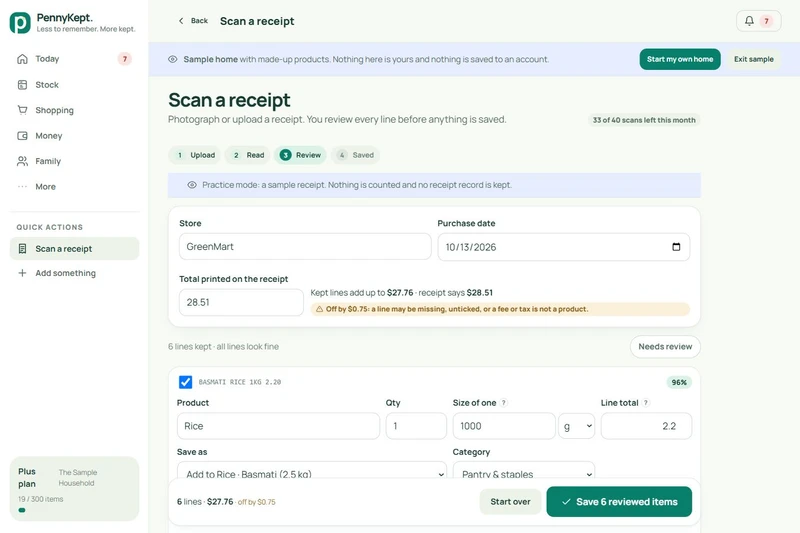Click the 33 of 40 scans left badge
The width and height of the screenshot is (800, 533).
pyautogui.click(x=644, y=120)
